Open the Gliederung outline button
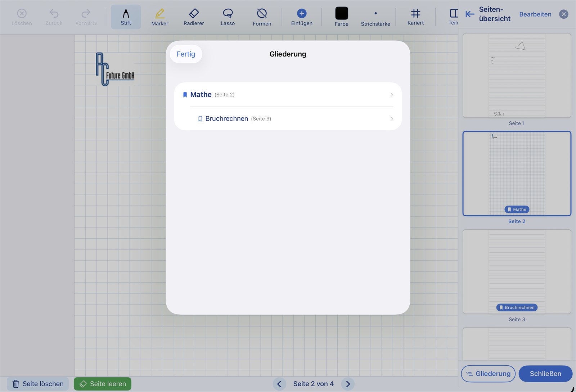The height and width of the screenshot is (392, 576). (x=488, y=374)
